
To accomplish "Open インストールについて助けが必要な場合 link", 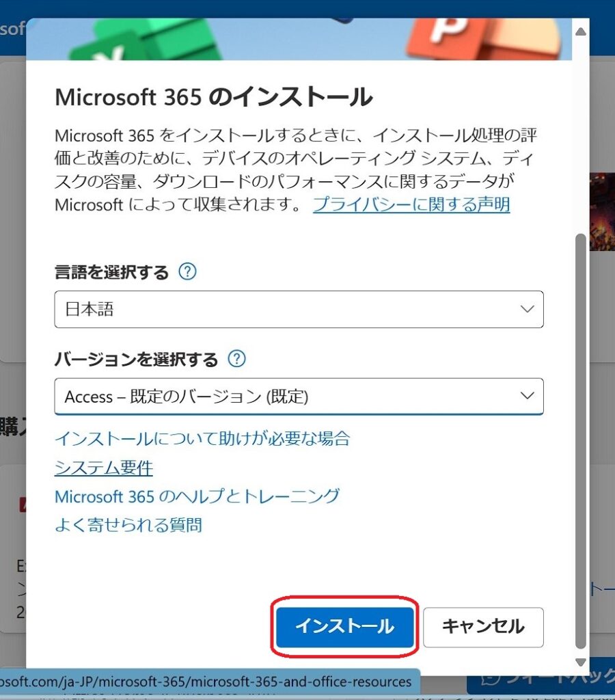I will [x=203, y=438].
